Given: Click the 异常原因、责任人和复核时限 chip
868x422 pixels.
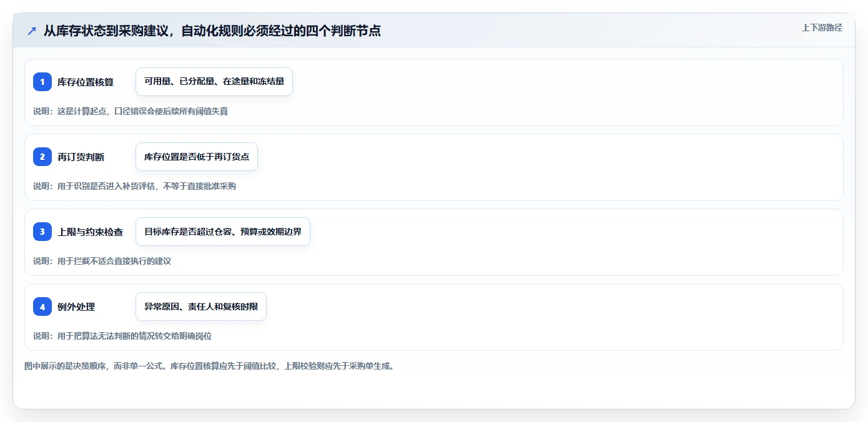Looking at the screenshot, I should pos(201,307).
